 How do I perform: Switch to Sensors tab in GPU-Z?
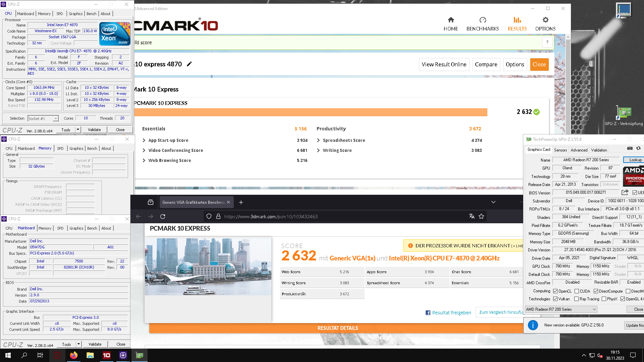tap(560, 150)
